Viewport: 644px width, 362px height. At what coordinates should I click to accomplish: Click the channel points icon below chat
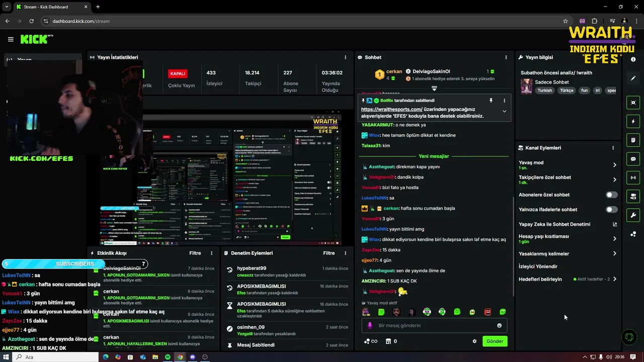370,341
